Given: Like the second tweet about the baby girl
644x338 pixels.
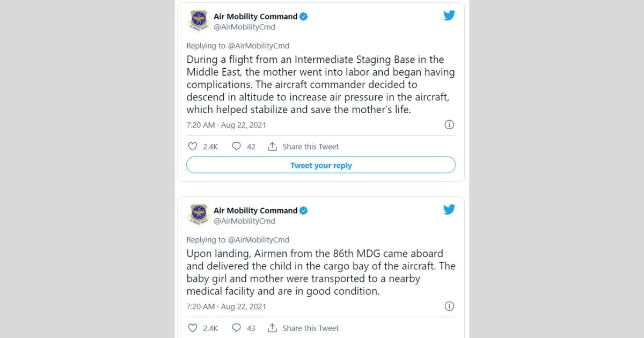Looking at the screenshot, I should (193, 328).
